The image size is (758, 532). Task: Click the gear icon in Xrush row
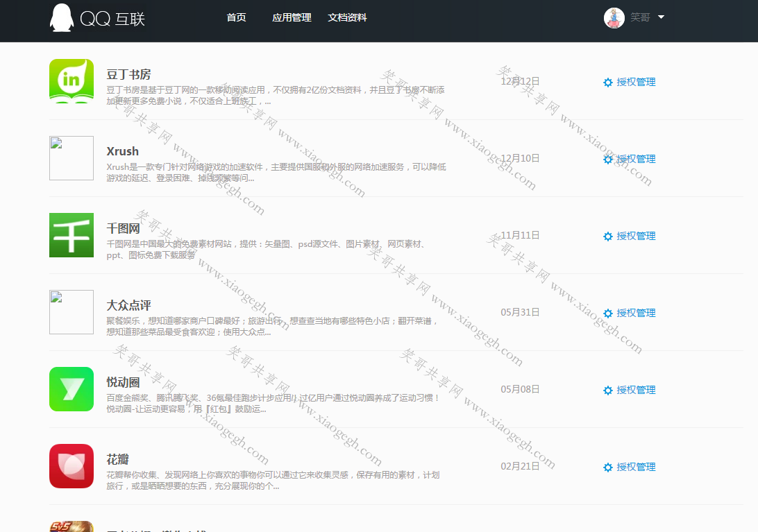(x=608, y=160)
